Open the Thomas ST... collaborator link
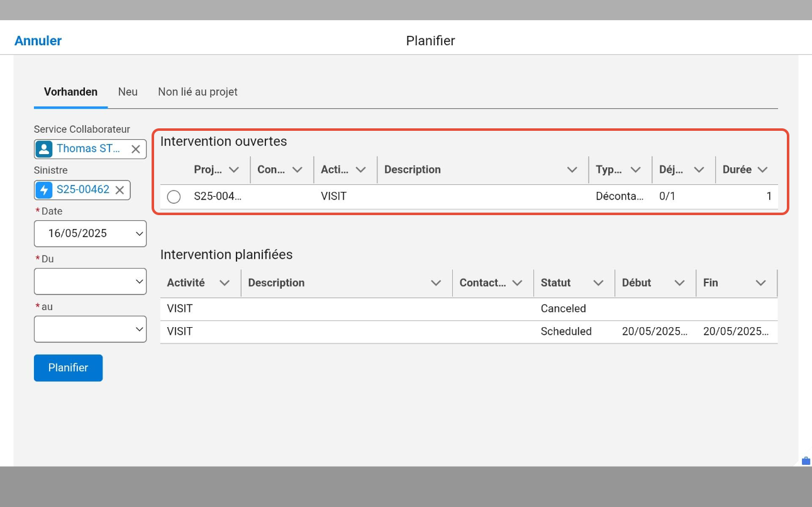 tap(88, 149)
